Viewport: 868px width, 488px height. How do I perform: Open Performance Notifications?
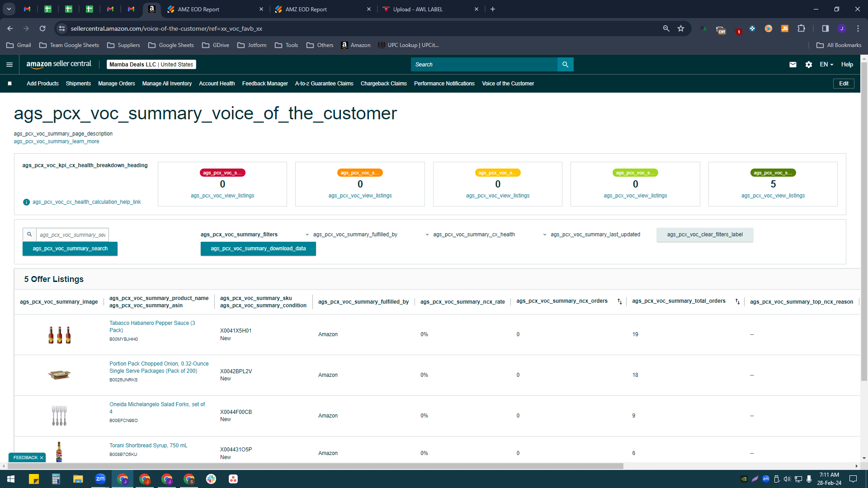click(x=444, y=84)
